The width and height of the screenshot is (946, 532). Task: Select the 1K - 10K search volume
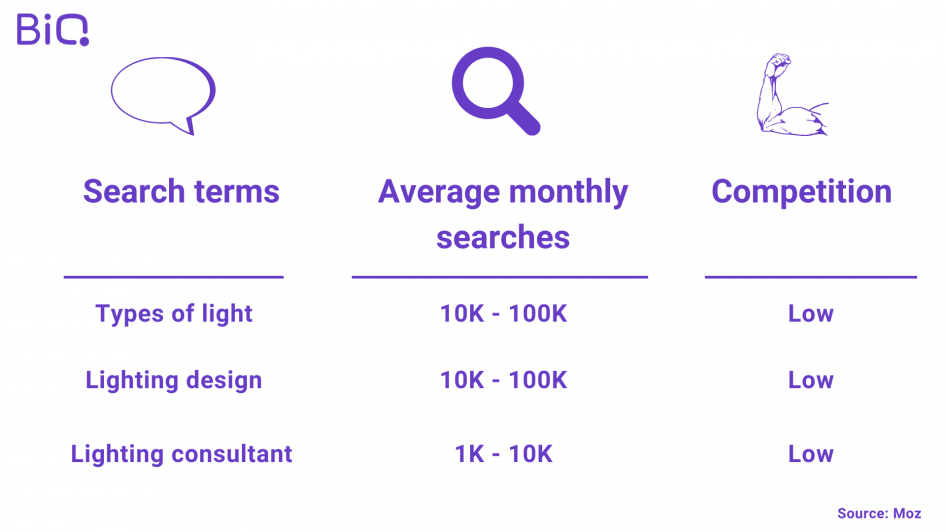pyautogui.click(x=503, y=454)
